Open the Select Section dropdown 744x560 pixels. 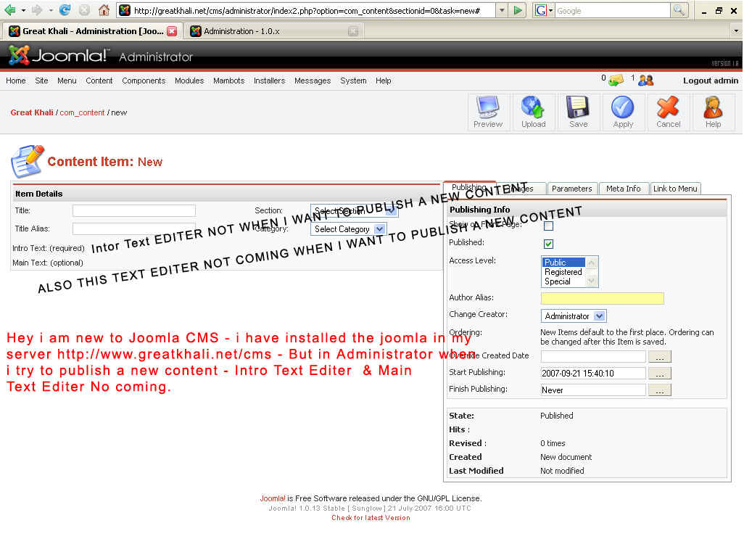point(354,210)
